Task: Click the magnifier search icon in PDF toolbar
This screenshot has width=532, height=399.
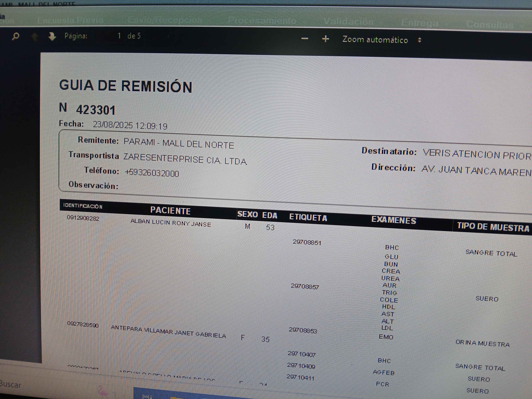Action: (16, 36)
